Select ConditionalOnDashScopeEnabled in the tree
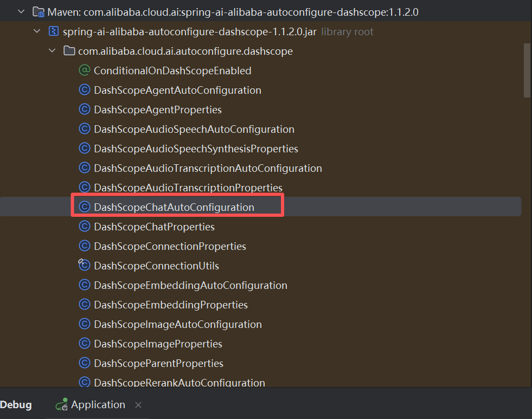This screenshot has height=419, width=532. 172,70
